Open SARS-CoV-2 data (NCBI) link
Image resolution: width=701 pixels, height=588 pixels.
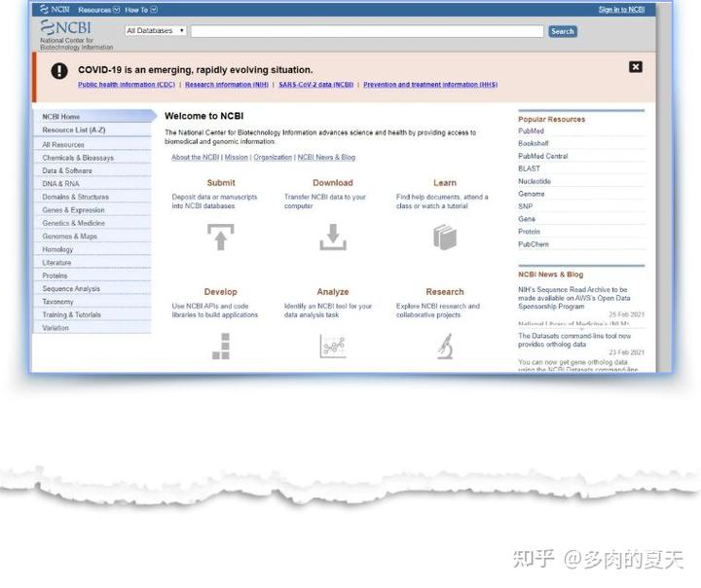pyautogui.click(x=316, y=85)
